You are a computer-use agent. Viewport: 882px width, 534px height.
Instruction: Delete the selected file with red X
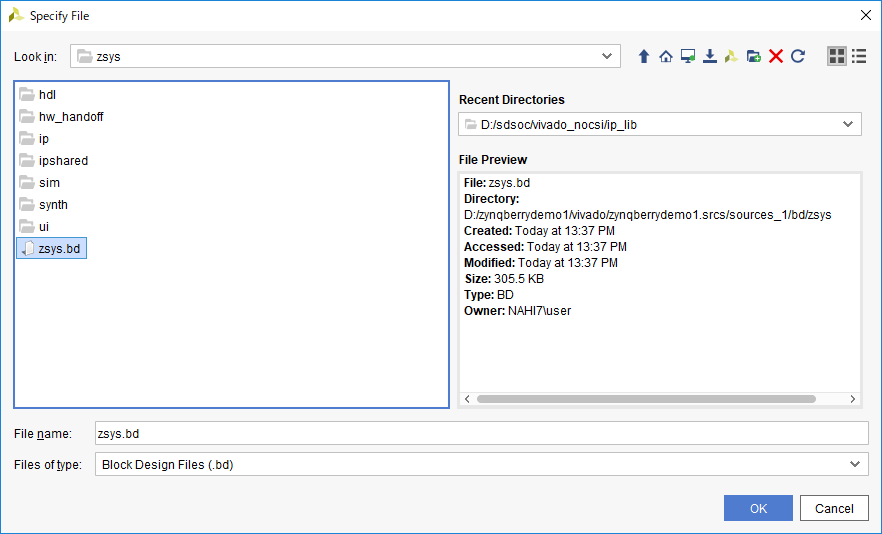point(776,57)
